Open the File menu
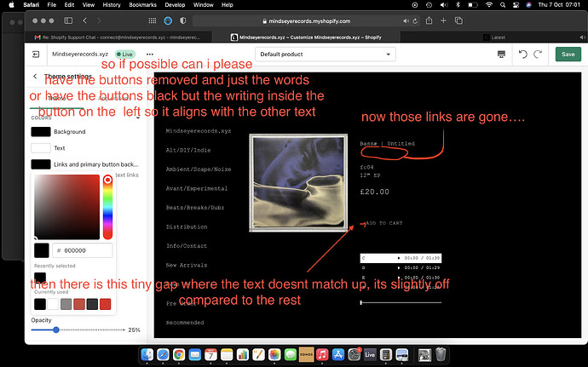The image size is (588, 367). tap(52, 5)
